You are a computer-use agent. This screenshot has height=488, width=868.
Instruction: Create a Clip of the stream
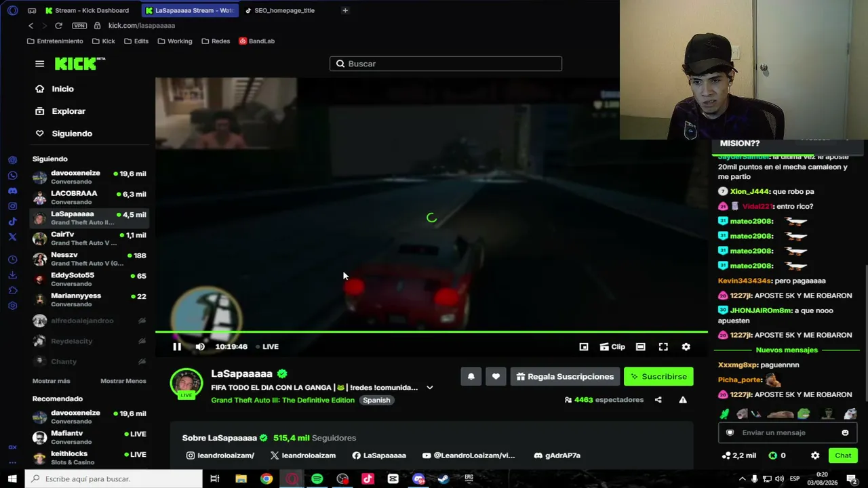point(612,346)
